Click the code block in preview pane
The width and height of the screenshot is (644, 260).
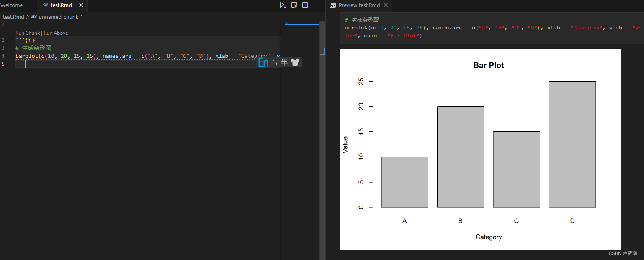492,28
